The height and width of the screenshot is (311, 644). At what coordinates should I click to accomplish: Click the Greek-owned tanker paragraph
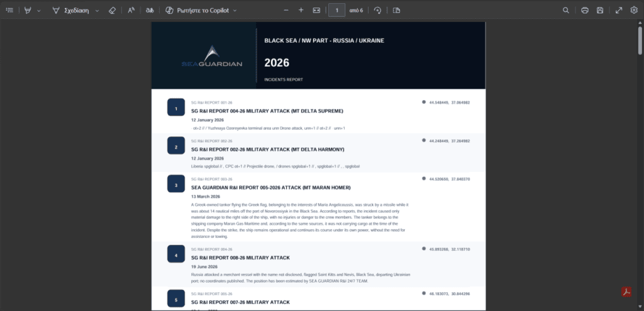click(x=300, y=220)
